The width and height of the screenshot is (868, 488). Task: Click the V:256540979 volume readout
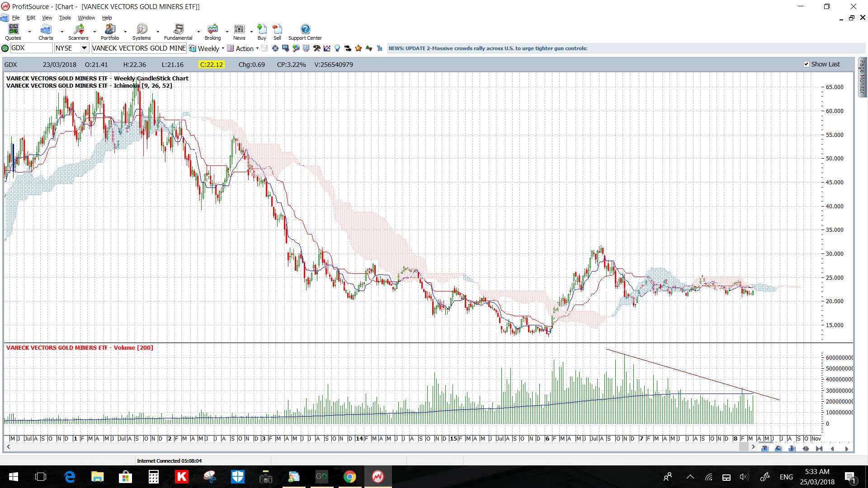pos(334,65)
